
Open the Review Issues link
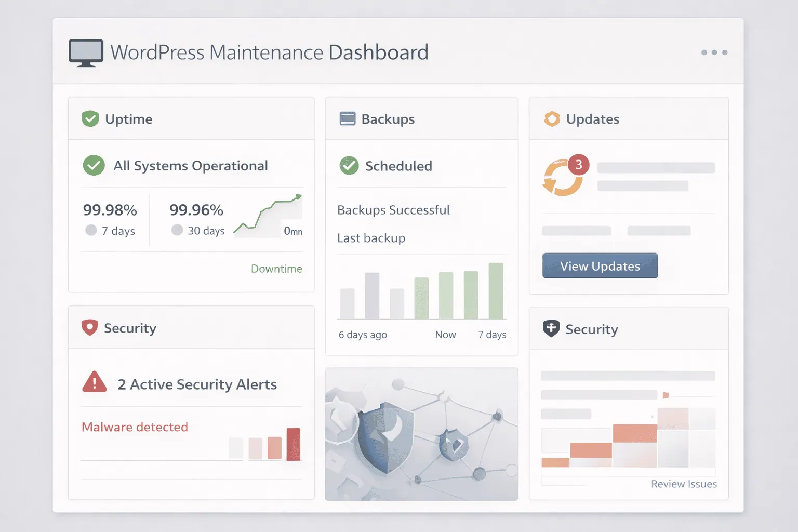click(x=684, y=484)
